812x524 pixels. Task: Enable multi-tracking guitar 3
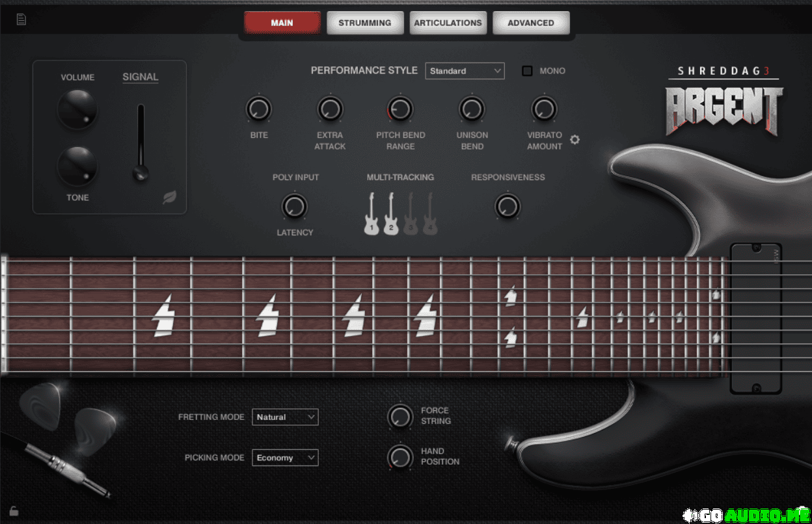point(411,215)
